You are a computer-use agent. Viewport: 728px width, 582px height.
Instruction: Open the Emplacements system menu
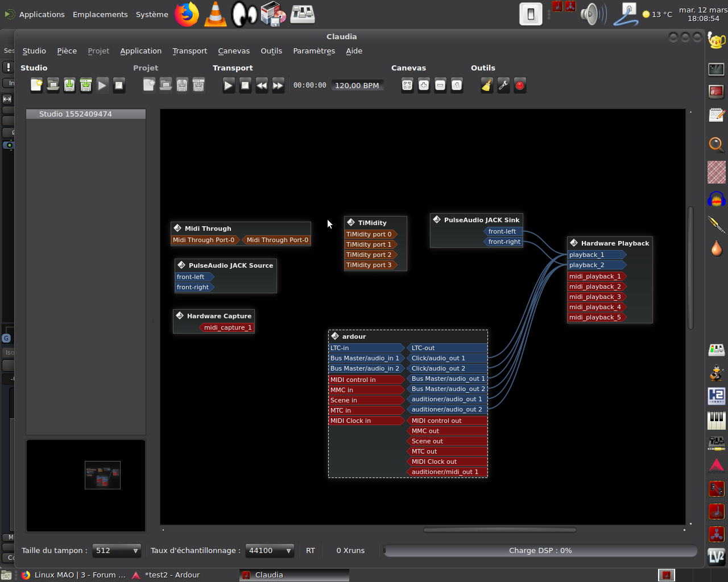click(x=100, y=14)
